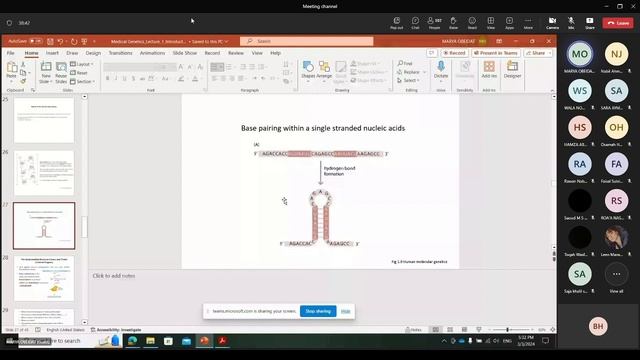This screenshot has width=640, height=360.
Task: Toggle the Camera on or off
Action: pos(552,23)
